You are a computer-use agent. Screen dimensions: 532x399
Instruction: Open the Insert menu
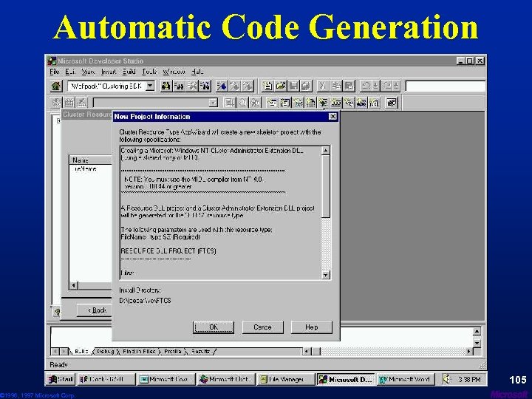[x=108, y=72]
